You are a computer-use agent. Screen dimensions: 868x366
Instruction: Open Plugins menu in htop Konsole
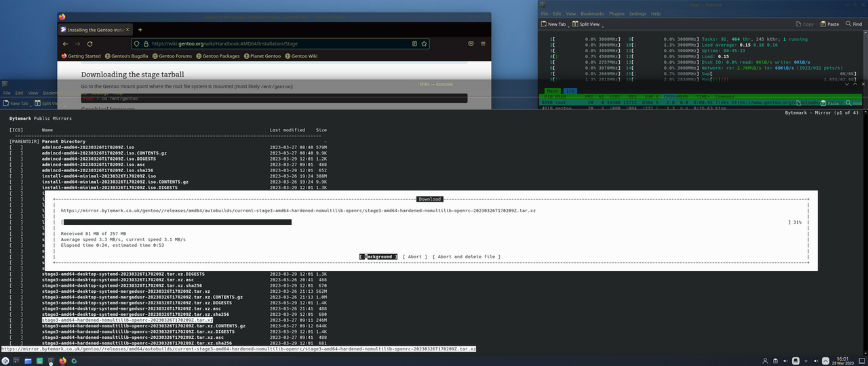[x=616, y=14]
